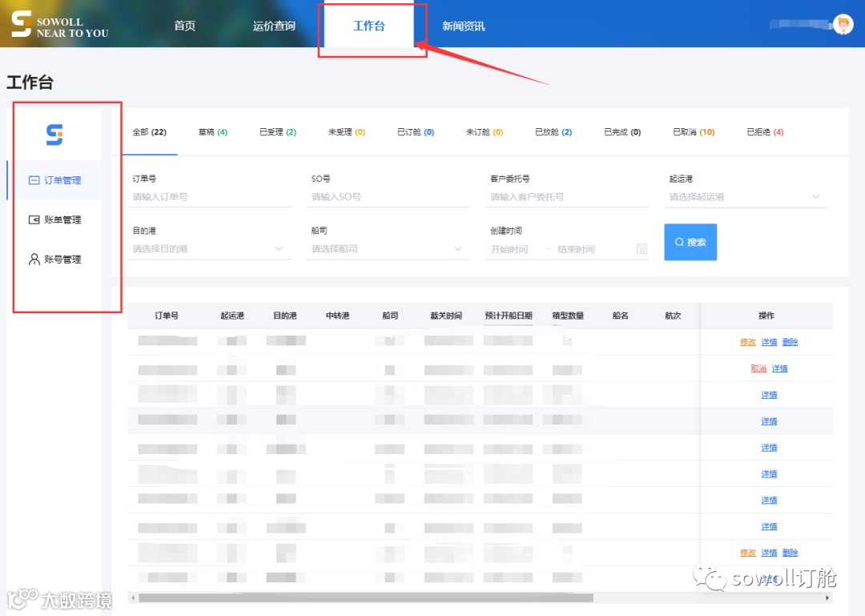Switch to 草稿 (4) tab
865x616 pixels.
213,132
